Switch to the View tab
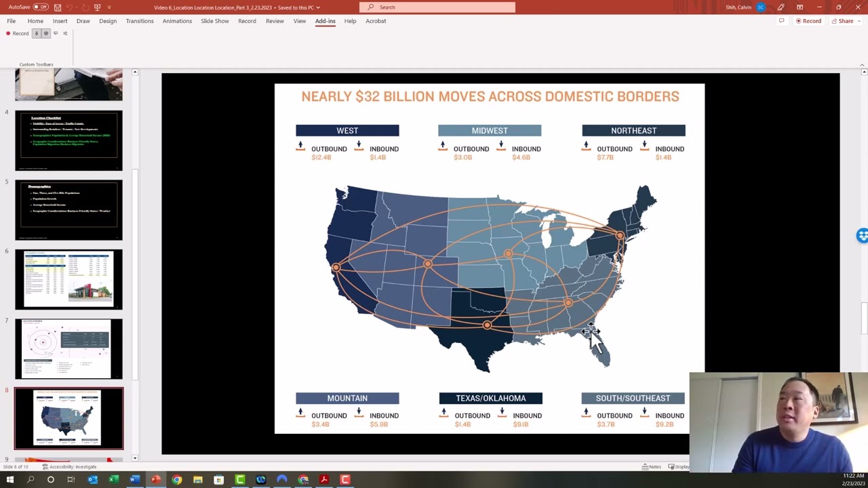 (x=300, y=21)
